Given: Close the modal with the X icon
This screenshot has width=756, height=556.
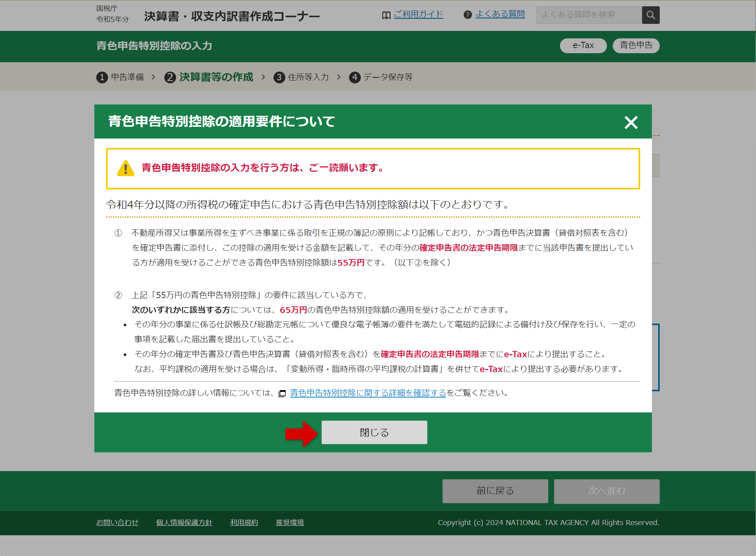Looking at the screenshot, I should point(631,122).
